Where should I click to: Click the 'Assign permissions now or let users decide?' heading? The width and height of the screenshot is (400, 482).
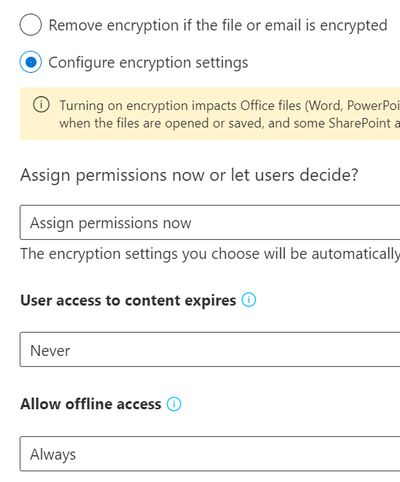[189, 175]
